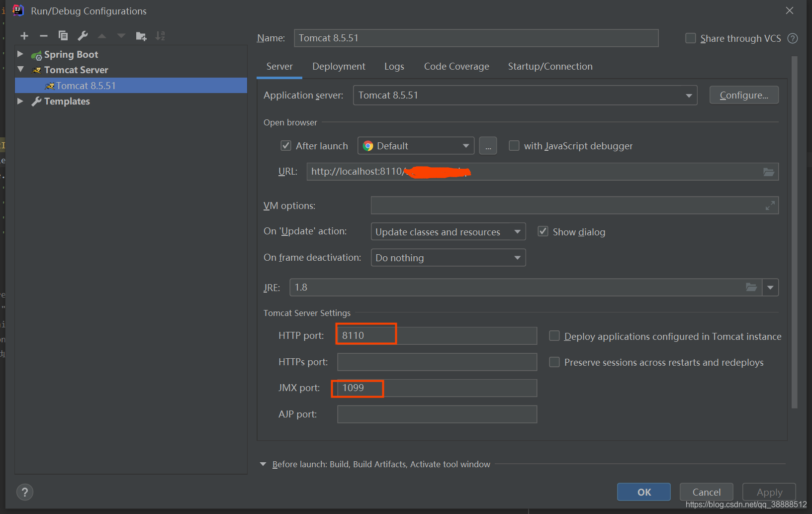Click the IntelliJ logo in title bar
This screenshot has width=812, height=514.
18,10
